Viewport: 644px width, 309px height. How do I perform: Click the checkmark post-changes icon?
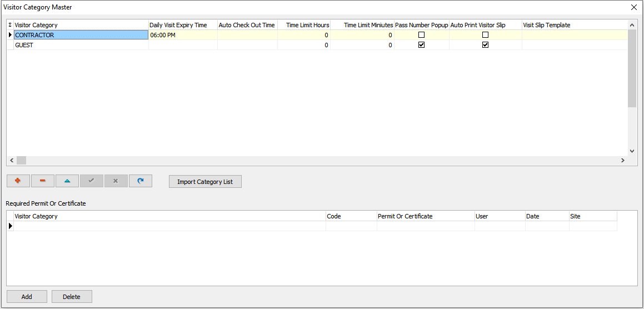click(91, 181)
